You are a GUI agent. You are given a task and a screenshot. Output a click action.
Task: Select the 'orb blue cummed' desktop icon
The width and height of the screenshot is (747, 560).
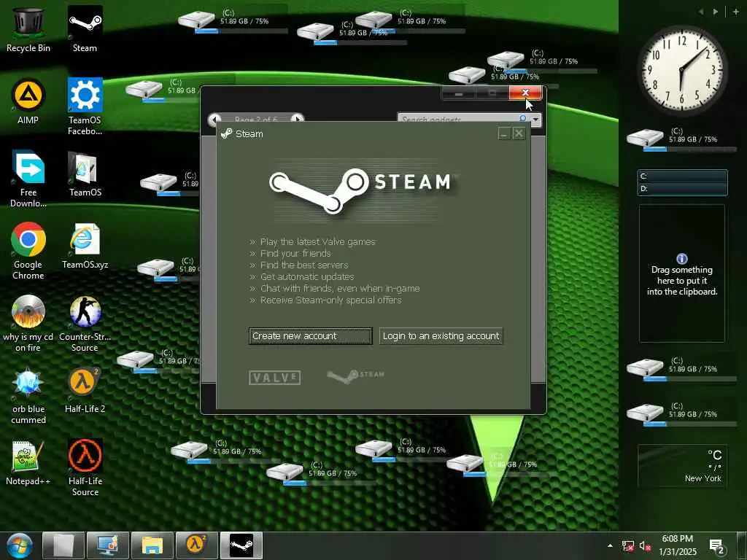28,396
